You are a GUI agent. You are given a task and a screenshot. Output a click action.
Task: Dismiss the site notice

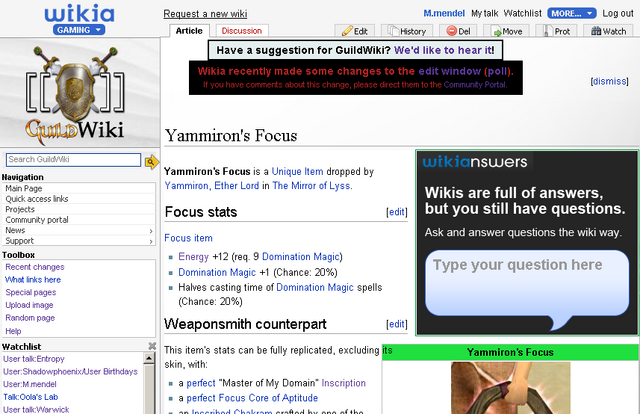(609, 81)
